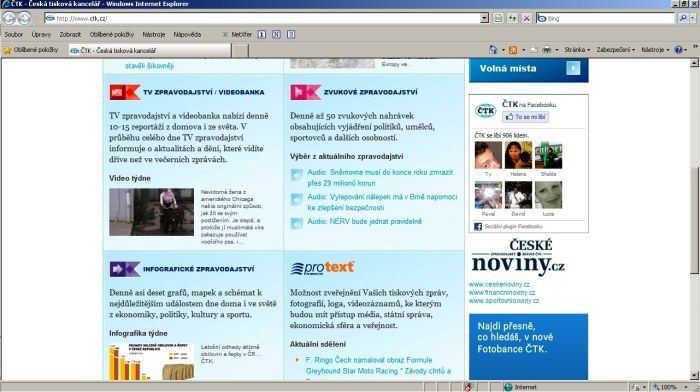Click the Infografika týdne chart thumbnail
The width and height of the screenshot is (700, 392).
click(151, 362)
